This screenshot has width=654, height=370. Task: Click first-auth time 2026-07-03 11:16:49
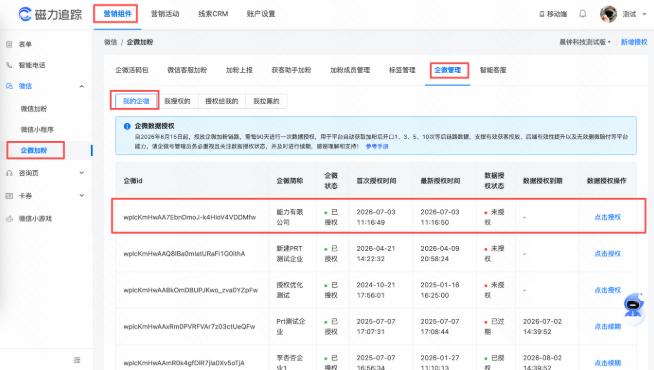[x=376, y=217]
